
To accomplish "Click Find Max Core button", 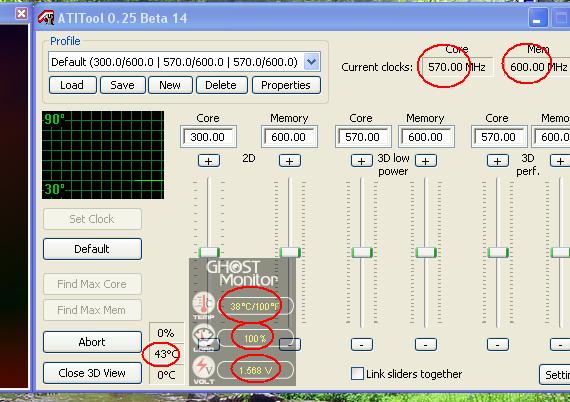I will coord(92,284).
